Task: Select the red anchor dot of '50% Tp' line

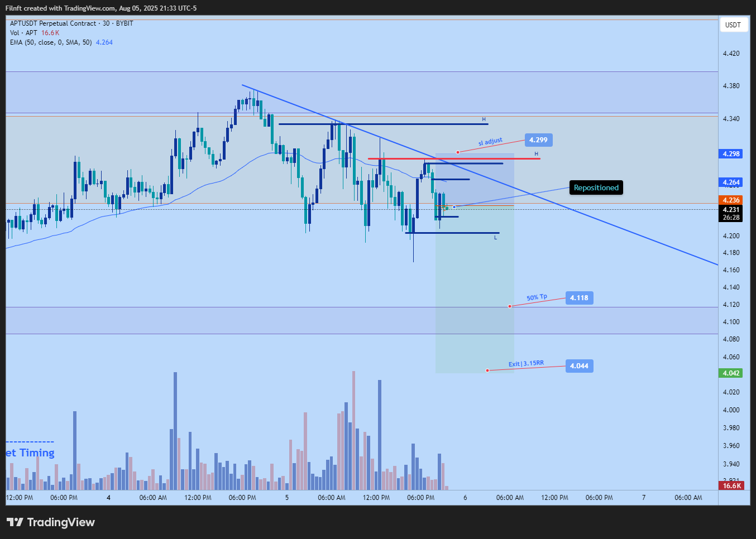Action: (510, 306)
